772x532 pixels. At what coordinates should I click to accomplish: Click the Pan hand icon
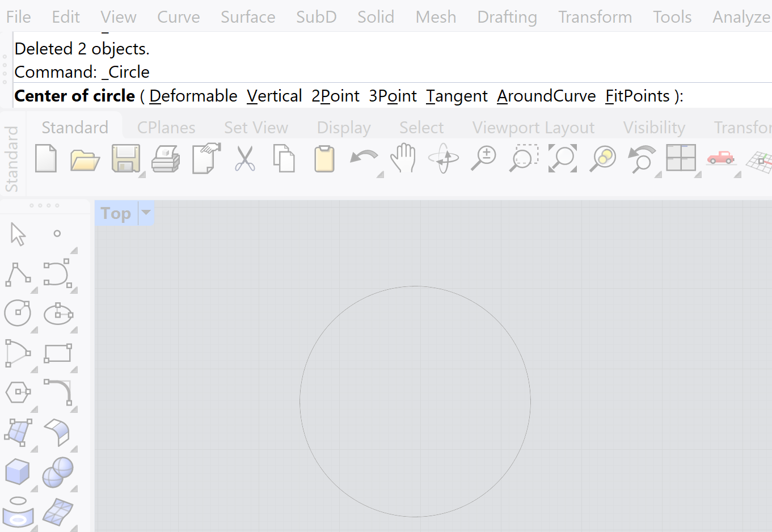(403, 158)
